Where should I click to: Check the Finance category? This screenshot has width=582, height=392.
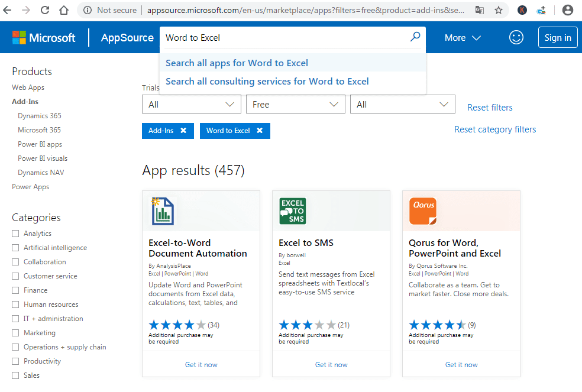[x=15, y=290]
